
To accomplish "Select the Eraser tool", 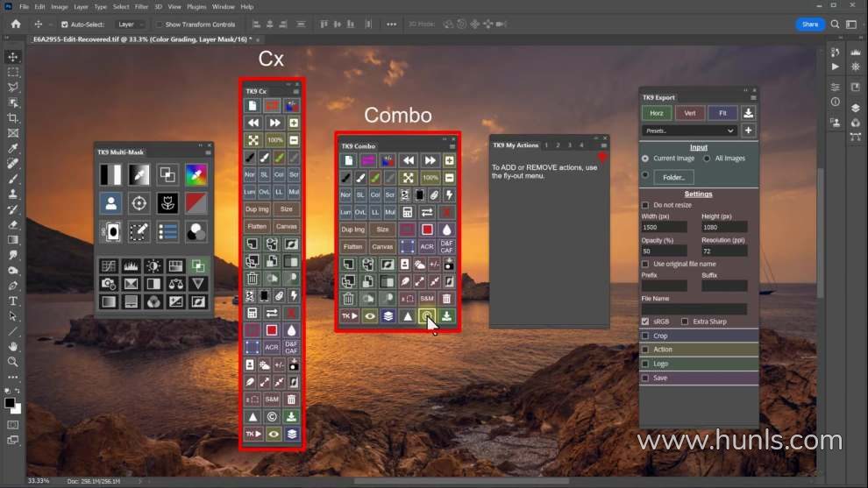I will (13, 224).
